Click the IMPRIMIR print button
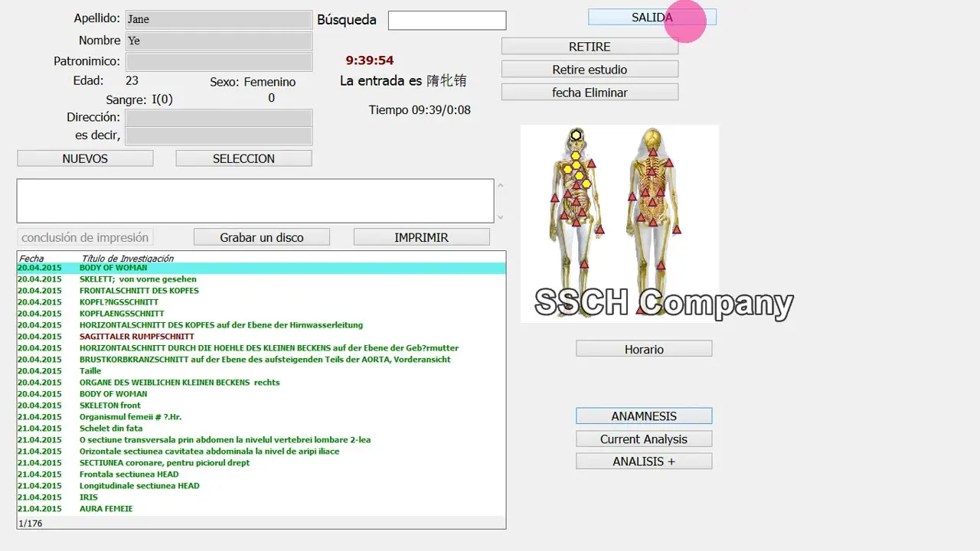 pyautogui.click(x=421, y=237)
